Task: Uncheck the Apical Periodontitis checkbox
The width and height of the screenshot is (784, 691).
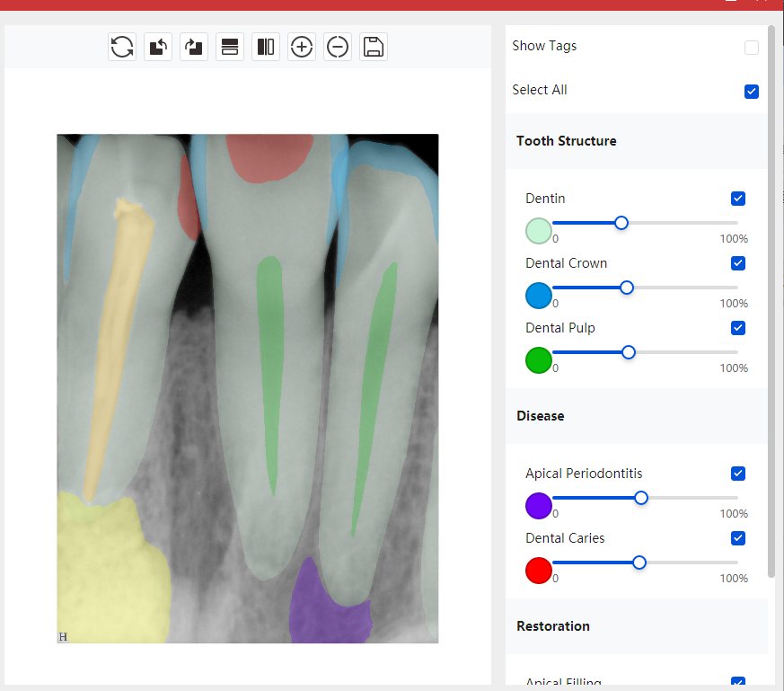Action: 738,474
